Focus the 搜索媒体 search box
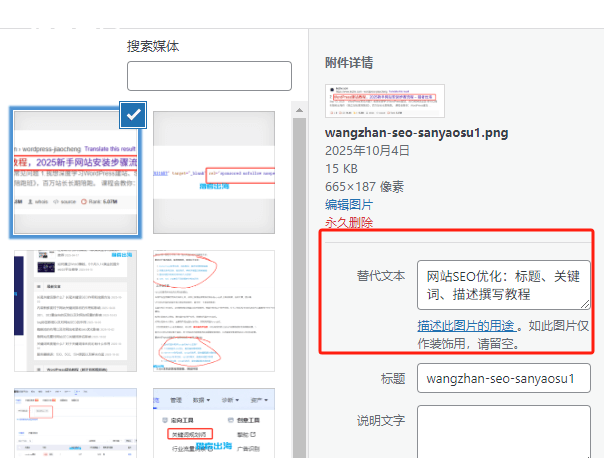The image size is (604, 458). [x=209, y=76]
